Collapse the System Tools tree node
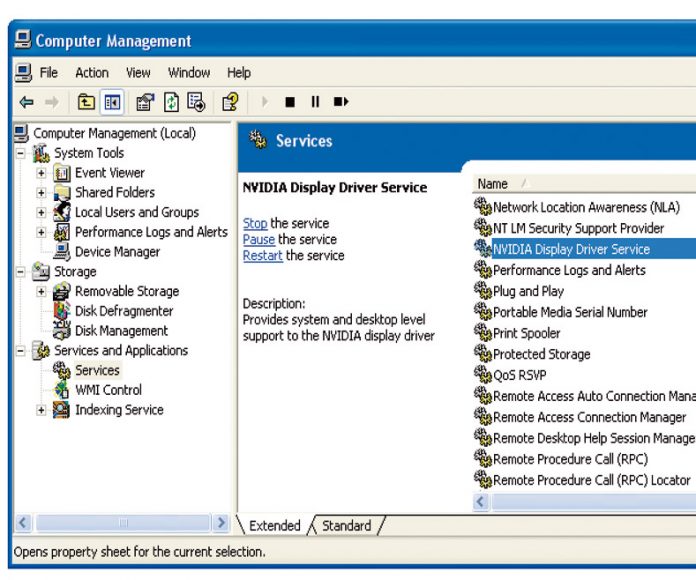This screenshot has height=580, width=696. coord(22,153)
